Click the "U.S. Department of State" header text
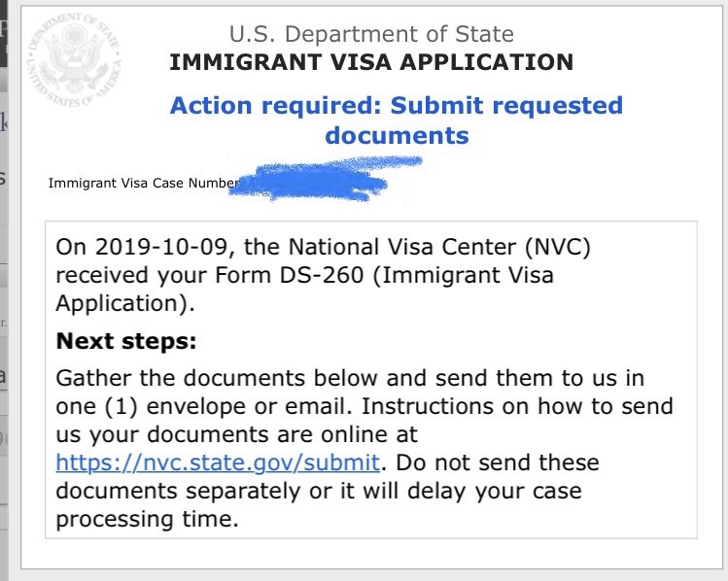This screenshot has height=581, width=728. [371, 35]
